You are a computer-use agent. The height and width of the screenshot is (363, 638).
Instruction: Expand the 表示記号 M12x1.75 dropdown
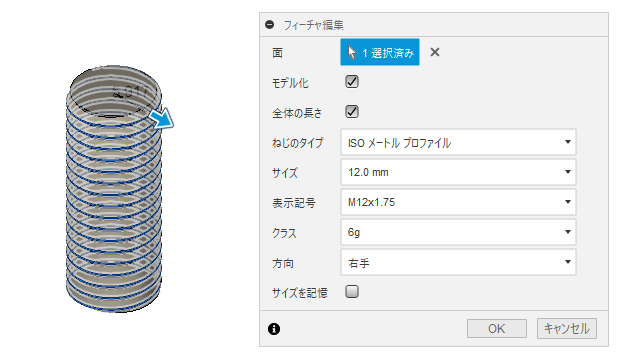458,202
